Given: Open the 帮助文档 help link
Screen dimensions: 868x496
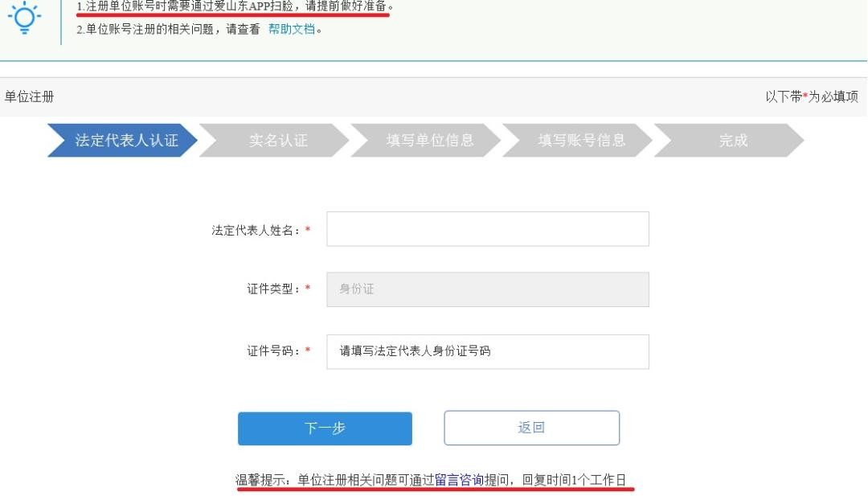Looking at the screenshot, I should 292,29.
